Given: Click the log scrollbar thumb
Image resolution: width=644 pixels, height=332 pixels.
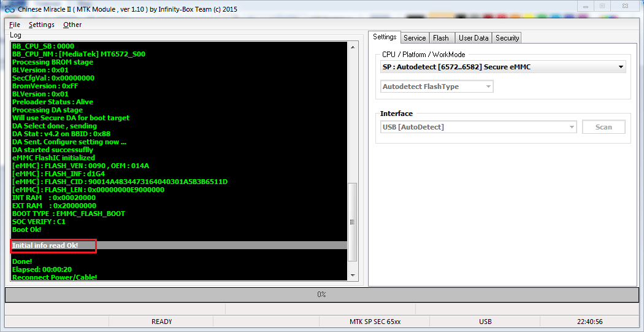Looking at the screenshot, I should point(353,222).
